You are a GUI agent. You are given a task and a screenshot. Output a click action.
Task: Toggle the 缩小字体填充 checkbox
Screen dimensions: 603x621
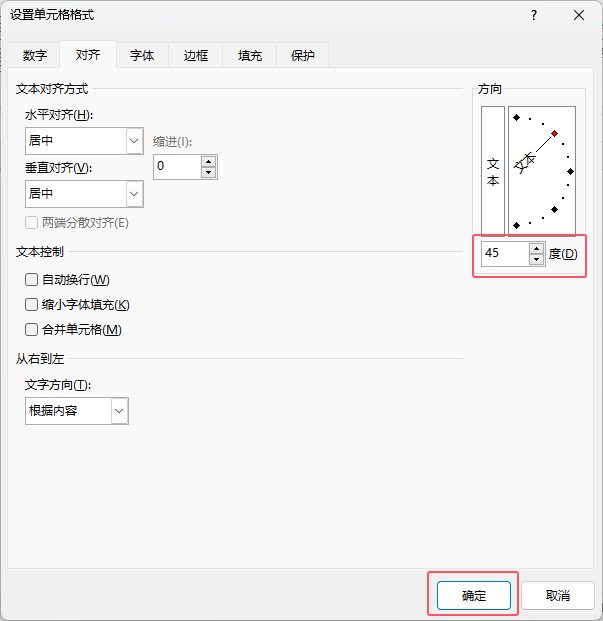(x=31, y=305)
